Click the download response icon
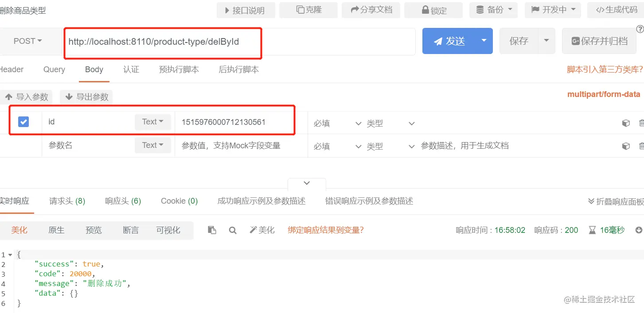 pyautogui.click(x=639, y=230)
